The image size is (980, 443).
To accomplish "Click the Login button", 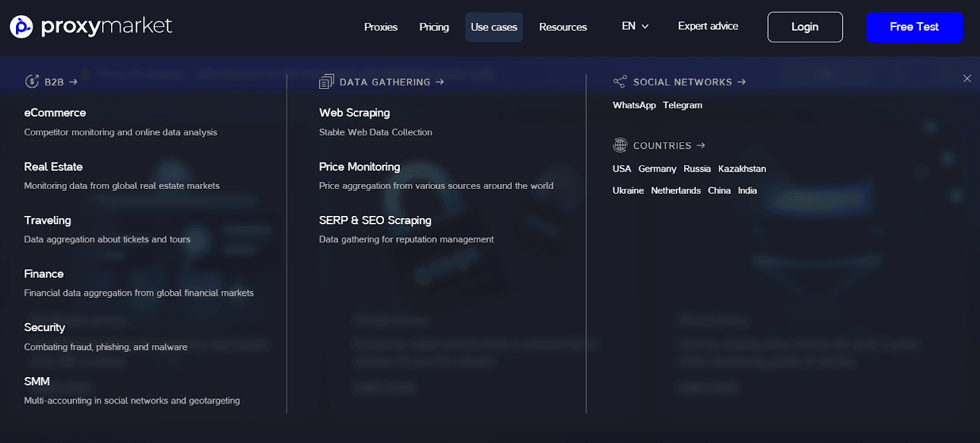I will [805, 27].
